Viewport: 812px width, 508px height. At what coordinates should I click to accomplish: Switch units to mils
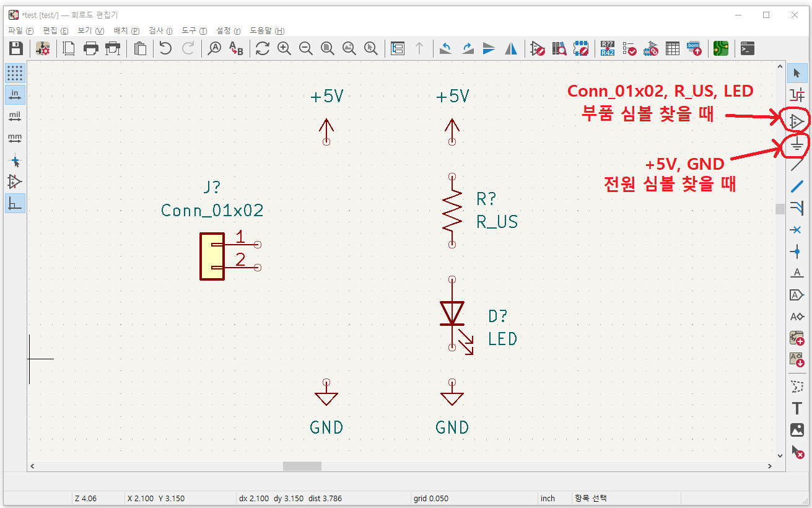tap(15, 116)
